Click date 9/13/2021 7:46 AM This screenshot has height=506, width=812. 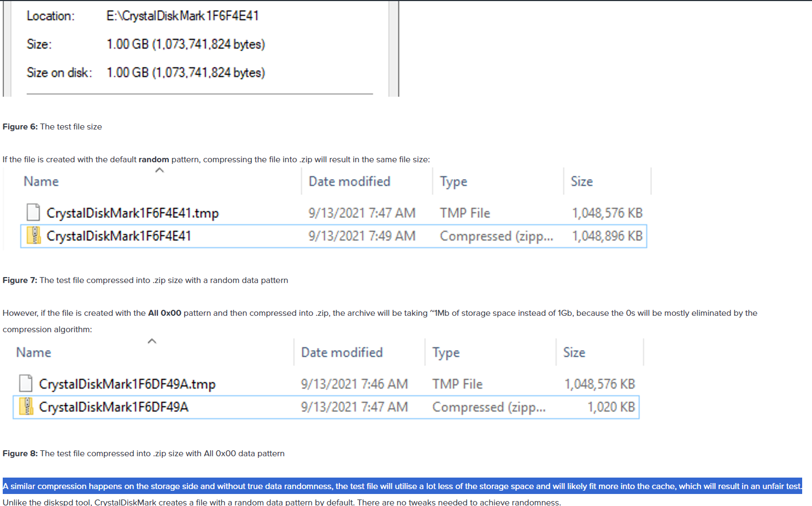point(354,384)
